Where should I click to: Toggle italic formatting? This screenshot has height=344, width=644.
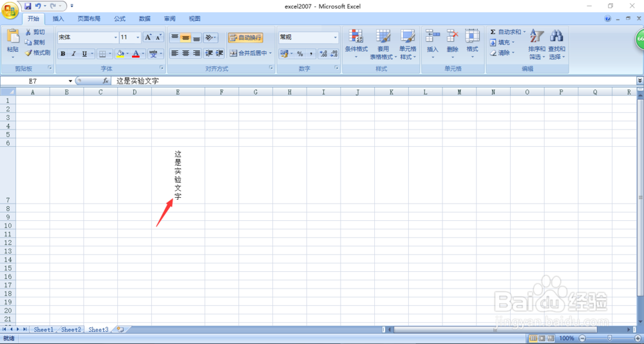coord(73,53)
